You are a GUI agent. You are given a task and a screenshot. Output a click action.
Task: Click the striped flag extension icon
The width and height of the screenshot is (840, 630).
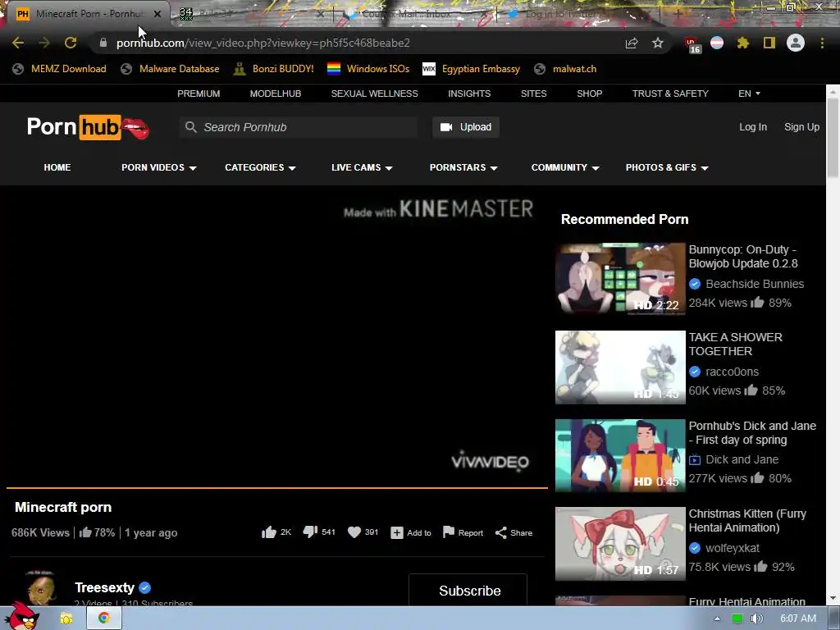pos(717,43)
